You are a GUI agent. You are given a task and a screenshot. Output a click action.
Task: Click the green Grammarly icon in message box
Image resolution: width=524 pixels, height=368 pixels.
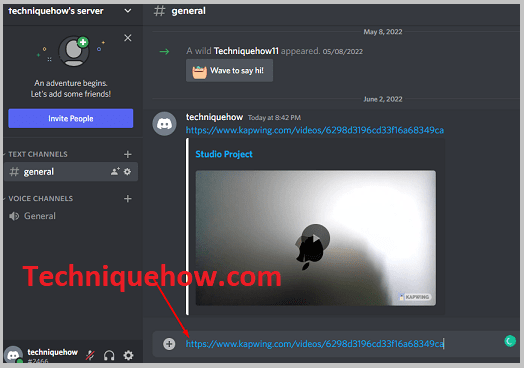pyautogui.click(x=510, y=341)
